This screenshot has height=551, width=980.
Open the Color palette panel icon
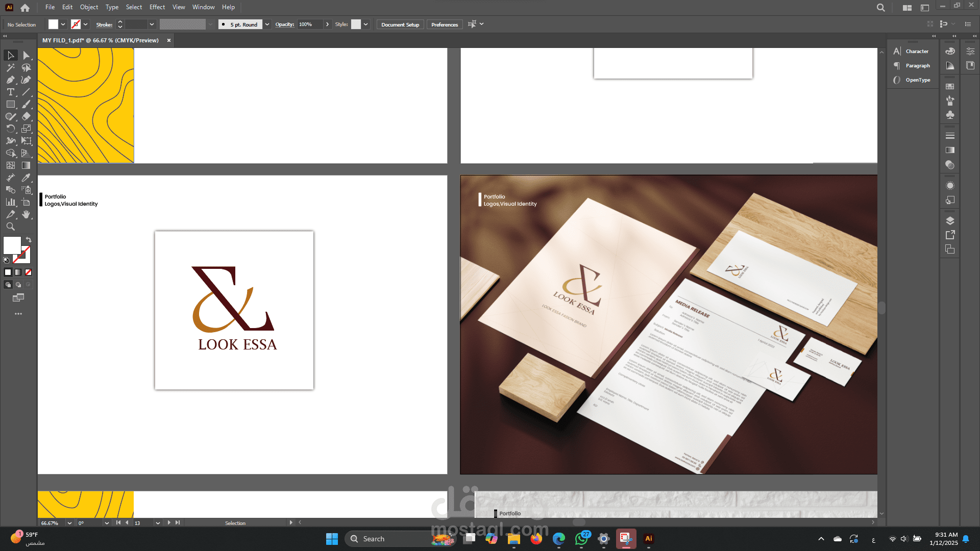click(950, 51)
